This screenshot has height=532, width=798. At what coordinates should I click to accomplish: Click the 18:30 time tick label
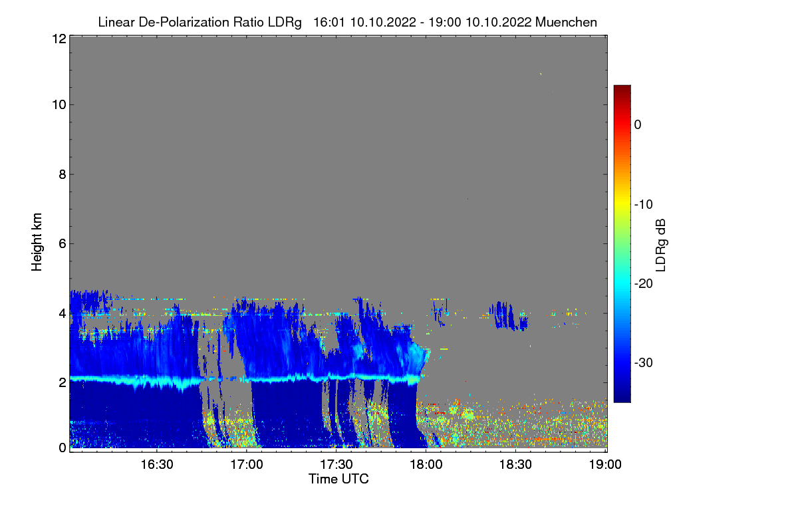(516, 464)
